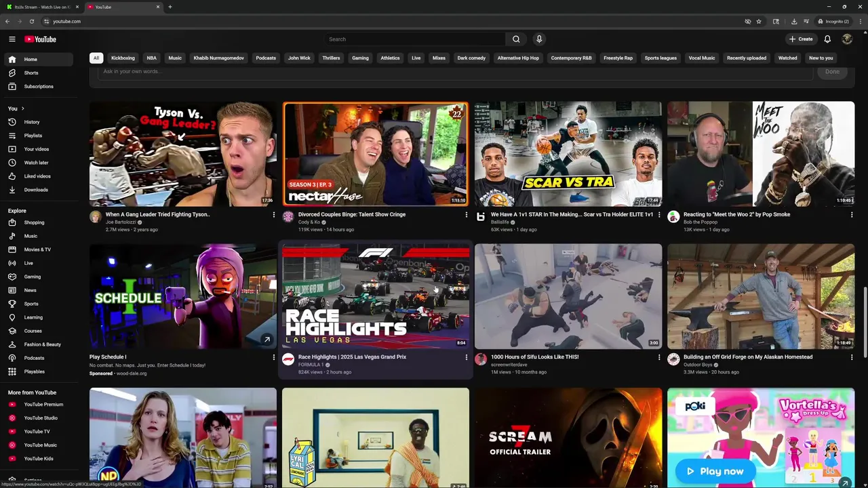Click the Create button
The height and width of the screenshot is (488, 868).
pyautogui.click(x=801, y=39)
